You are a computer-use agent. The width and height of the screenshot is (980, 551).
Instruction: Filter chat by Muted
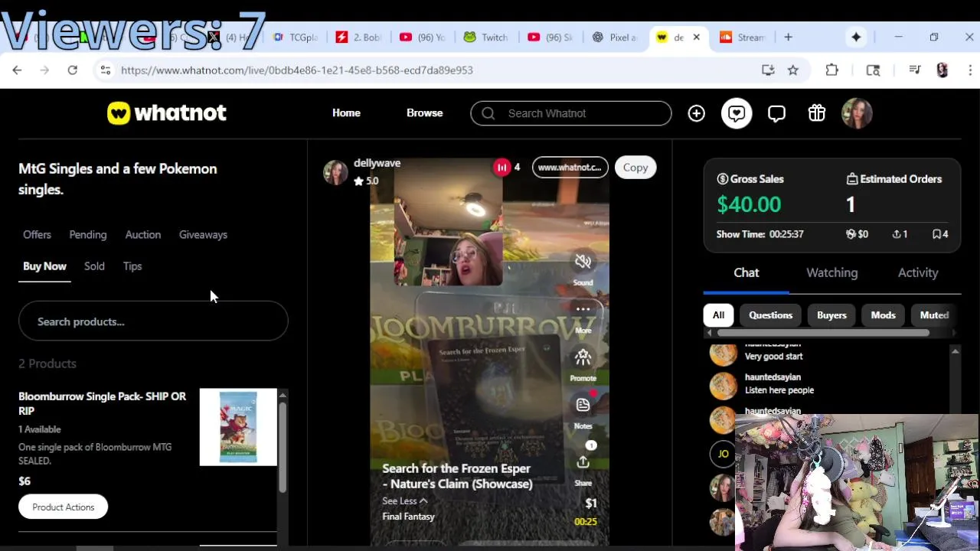(934, 315)
